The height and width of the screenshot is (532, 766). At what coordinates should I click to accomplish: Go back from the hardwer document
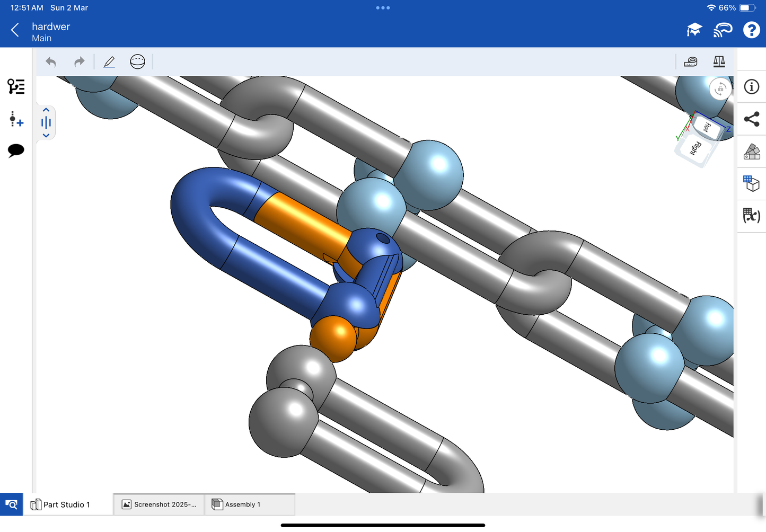15,30
